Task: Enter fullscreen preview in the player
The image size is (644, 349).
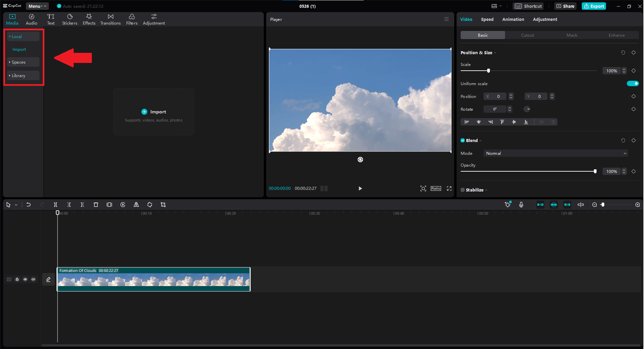Action: (x=449, y=188)
